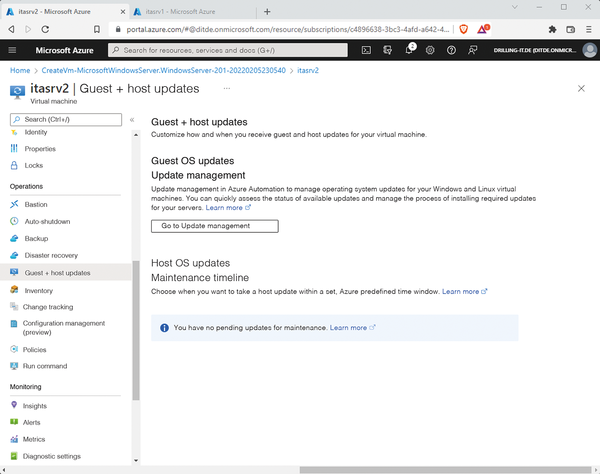Open Learn more link in the info banner

(x=352, y=328)
